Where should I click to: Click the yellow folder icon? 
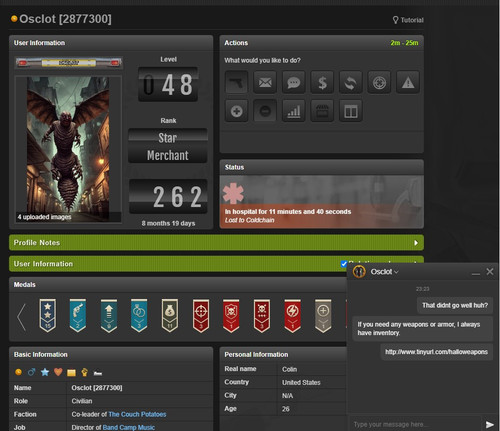(x=71, y=372)
